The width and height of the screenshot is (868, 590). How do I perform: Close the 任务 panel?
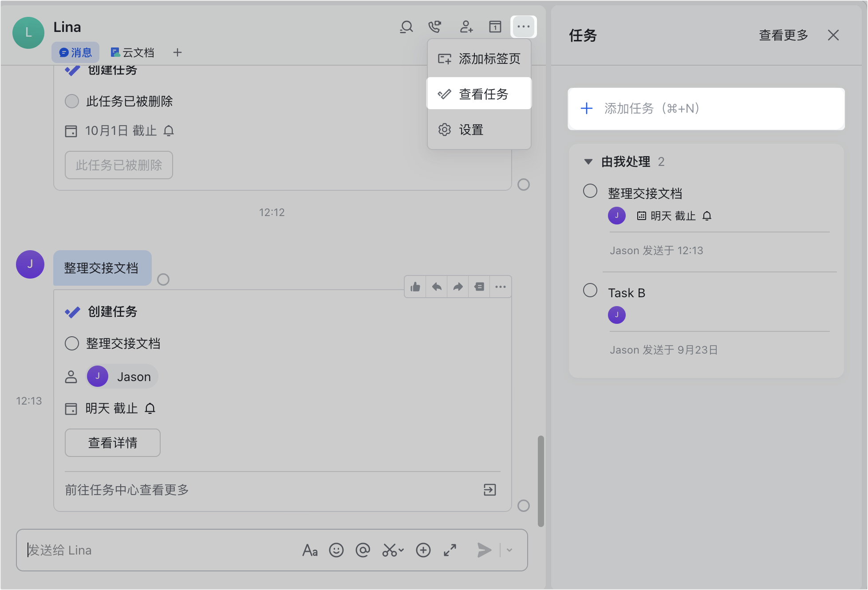[833, 35]
